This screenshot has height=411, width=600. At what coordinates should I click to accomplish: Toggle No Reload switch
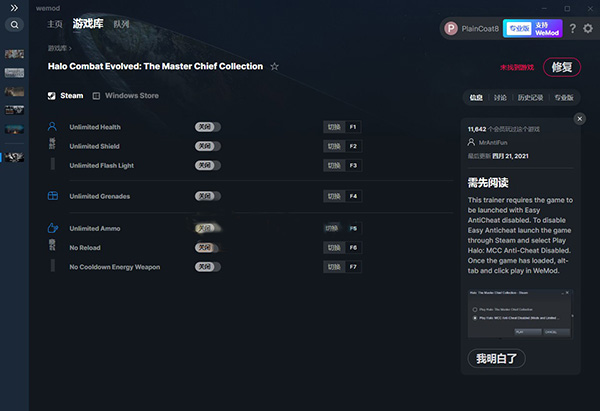point(208,248)
